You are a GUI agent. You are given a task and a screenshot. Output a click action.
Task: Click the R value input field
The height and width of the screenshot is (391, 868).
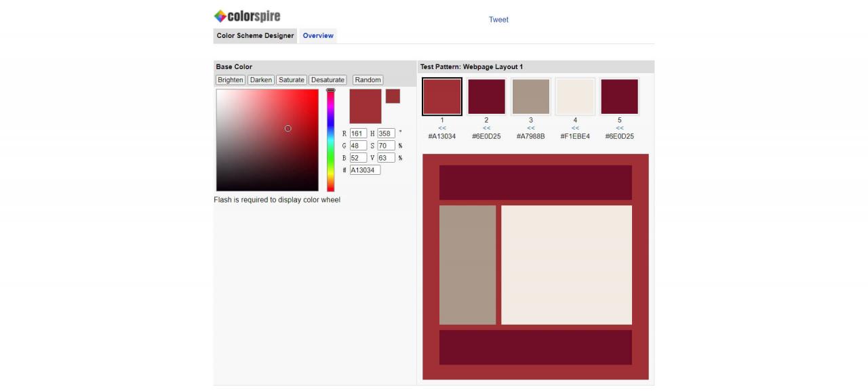[x=357, y=132]
